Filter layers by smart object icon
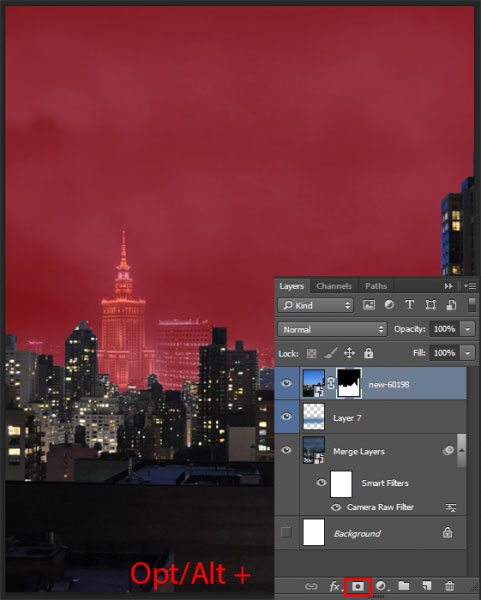Screen dimensions: 481x600 (x=451, y=305)
